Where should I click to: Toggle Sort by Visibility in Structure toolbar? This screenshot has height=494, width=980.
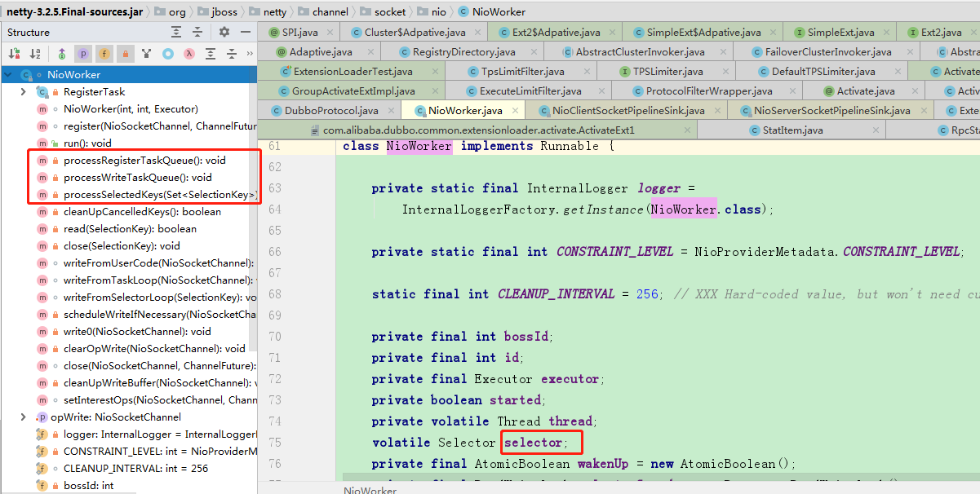(14, 54)
